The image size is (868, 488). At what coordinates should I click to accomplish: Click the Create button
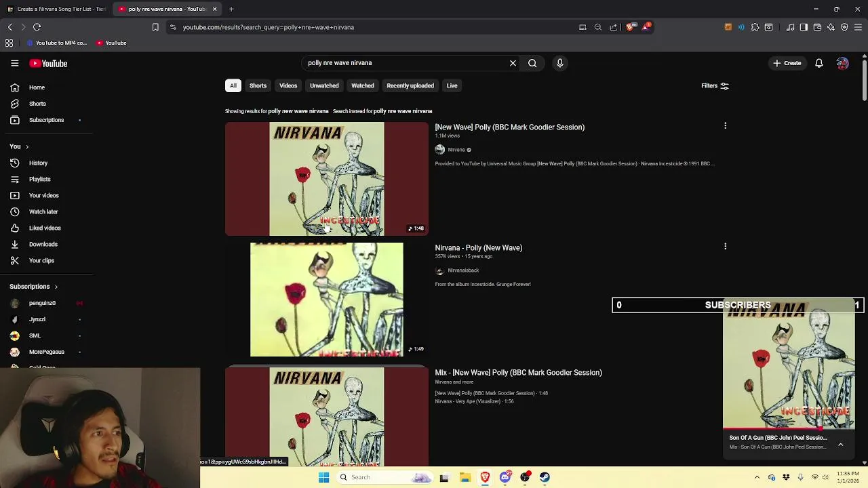pos(787,63)
